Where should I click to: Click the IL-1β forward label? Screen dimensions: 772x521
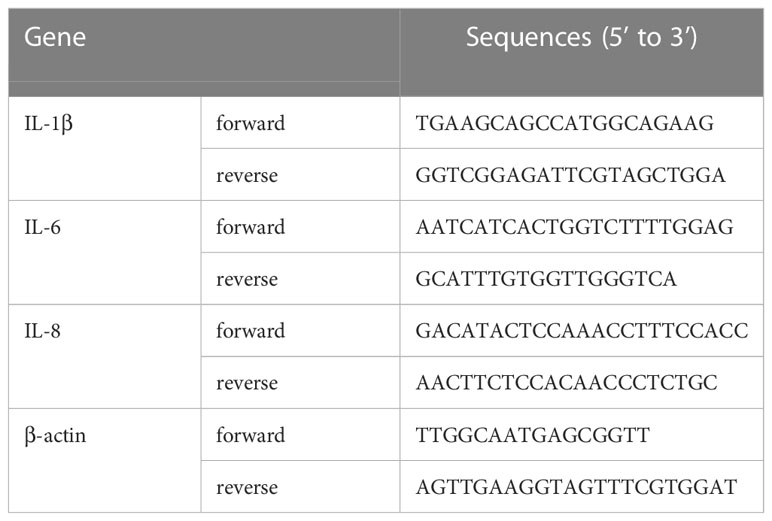250,123
